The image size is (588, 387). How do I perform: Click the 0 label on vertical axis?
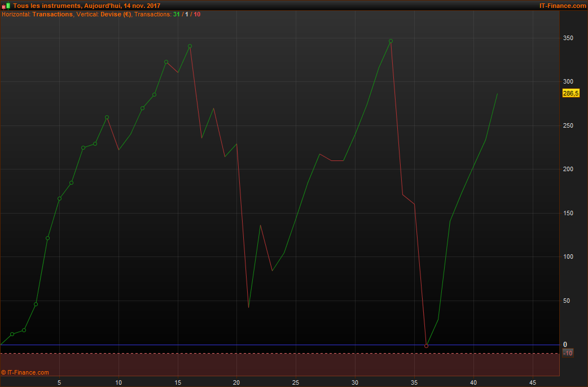[565, 344]
